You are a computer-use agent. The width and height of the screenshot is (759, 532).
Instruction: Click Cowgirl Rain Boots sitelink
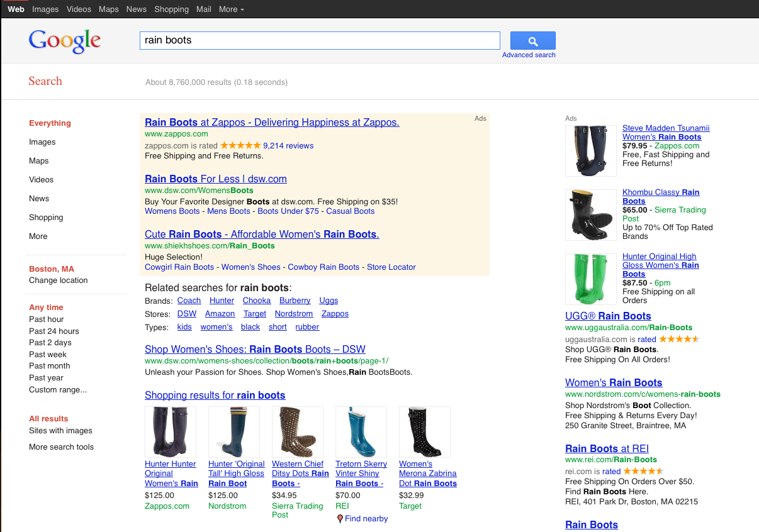pyautogui.click(x=179, y=267)
